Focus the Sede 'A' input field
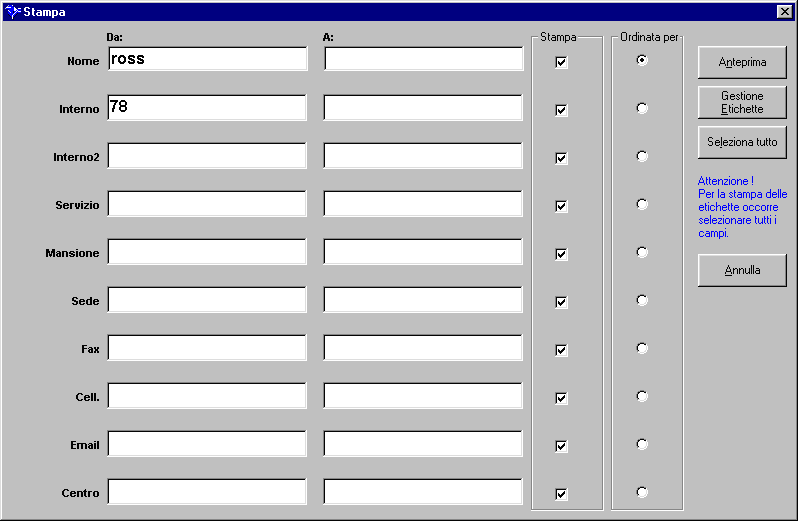The image size is (798, 521). pos(423,300)
